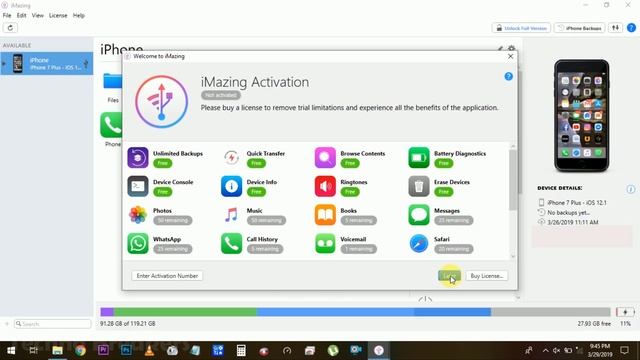Image resolution: width=640 pixels, height=360 pixels.
Task: Click the Windows Start button
Action: 11,350
